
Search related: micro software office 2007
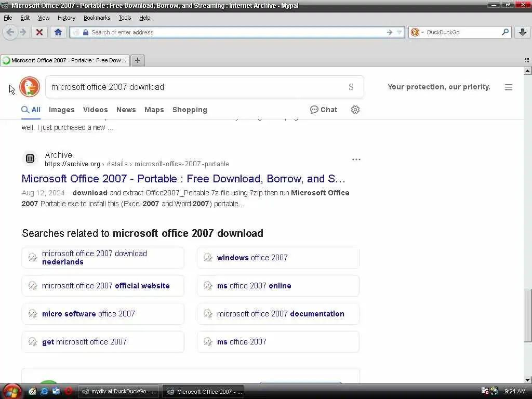[x=103, y=313]
